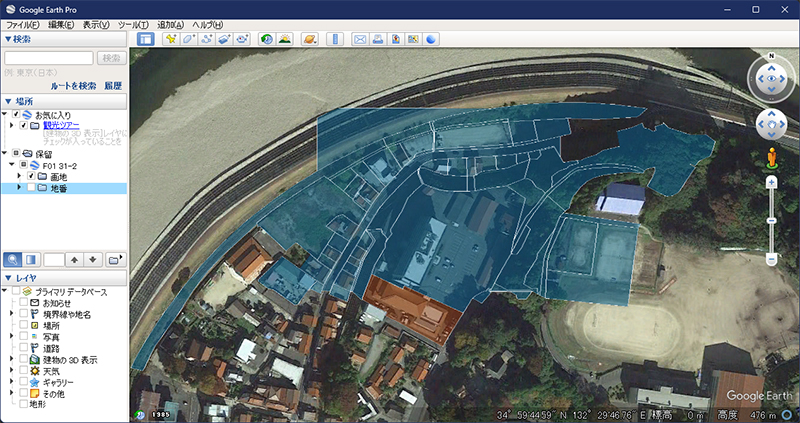Collapse the レイヤ panel header

pyautogui.click(x=64, y=278)
